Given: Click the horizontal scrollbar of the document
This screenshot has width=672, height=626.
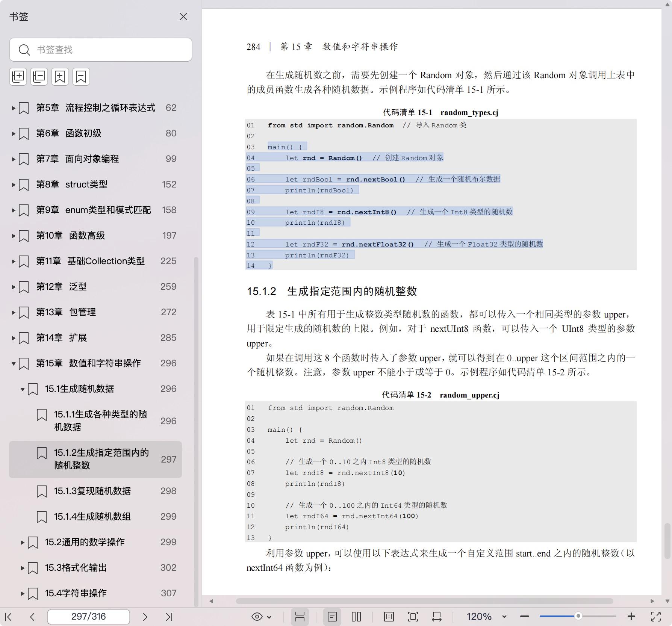Looking at the screenshot, I should 424,601.
